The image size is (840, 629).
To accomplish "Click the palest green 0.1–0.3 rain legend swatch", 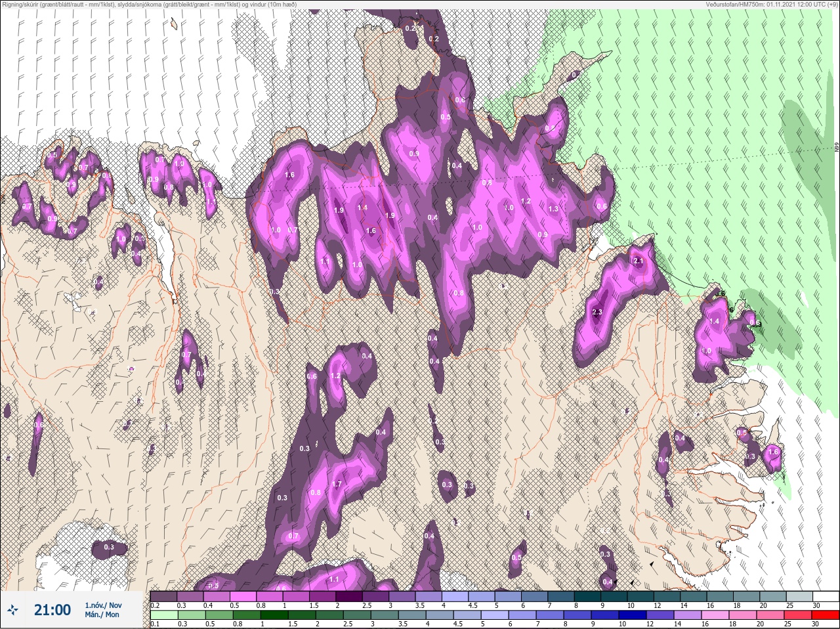I will (164, 615).
